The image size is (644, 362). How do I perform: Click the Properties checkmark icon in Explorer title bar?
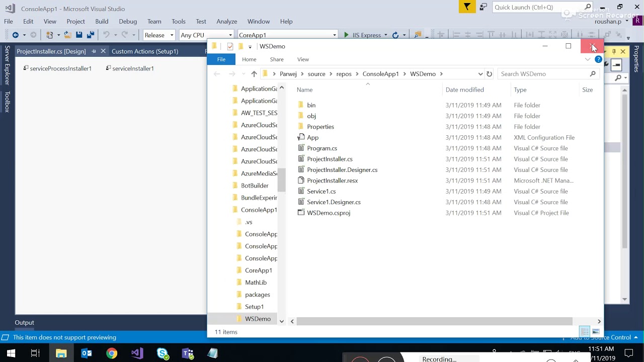[230, 46]
